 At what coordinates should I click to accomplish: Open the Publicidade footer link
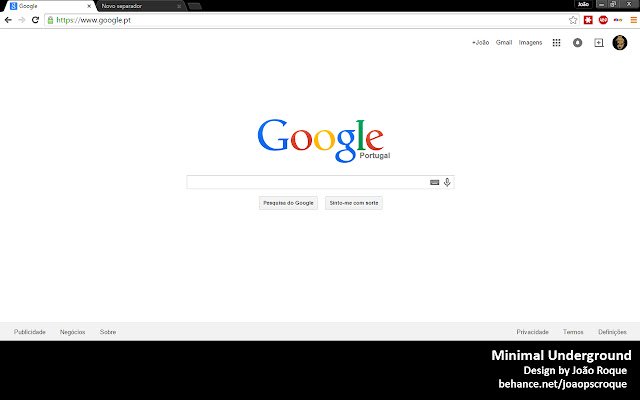point(30,332)
